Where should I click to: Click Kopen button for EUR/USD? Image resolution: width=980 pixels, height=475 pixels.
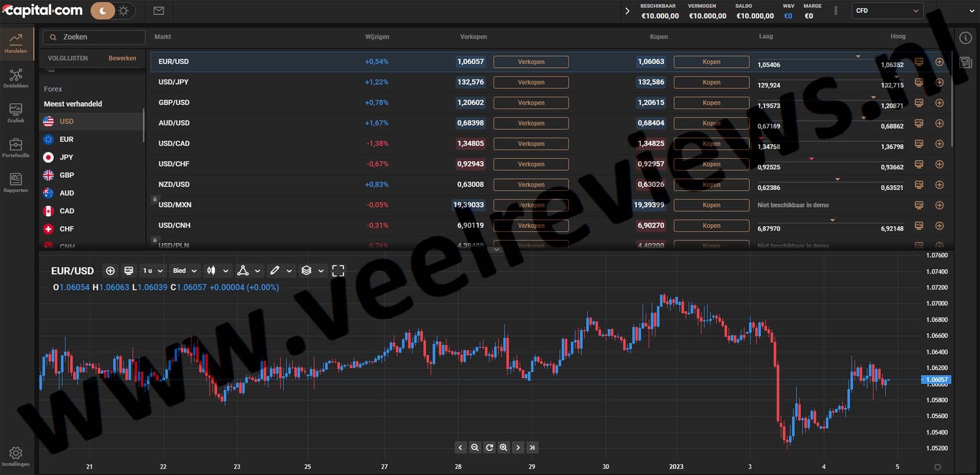coord(711,62)
